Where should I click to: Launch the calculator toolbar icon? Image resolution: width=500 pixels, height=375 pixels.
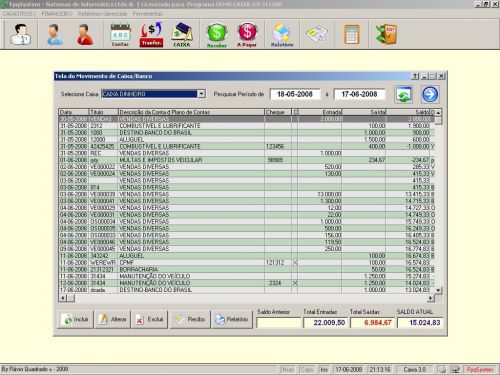[351, 34]
